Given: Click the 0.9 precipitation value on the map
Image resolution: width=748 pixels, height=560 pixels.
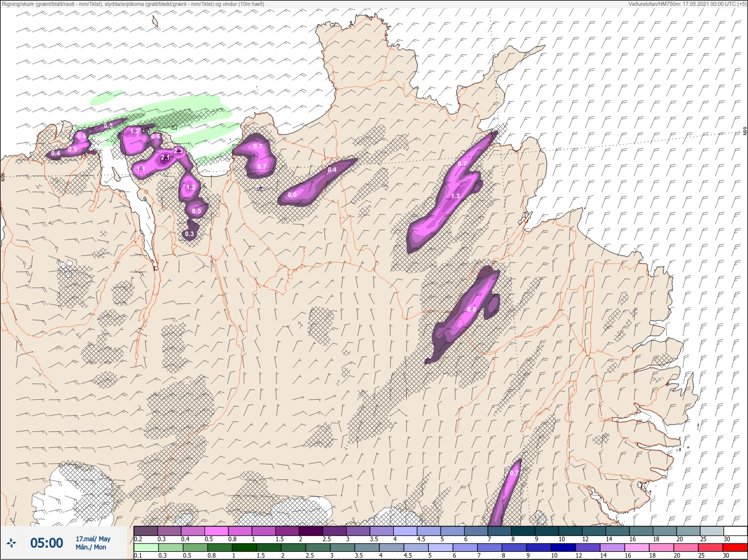Looking at the screenshot, I should [72, 149].
